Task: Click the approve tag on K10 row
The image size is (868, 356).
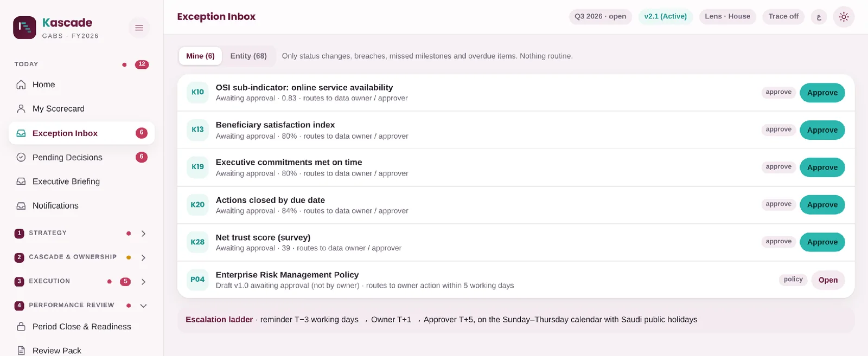Action: [x=778, y=92]
